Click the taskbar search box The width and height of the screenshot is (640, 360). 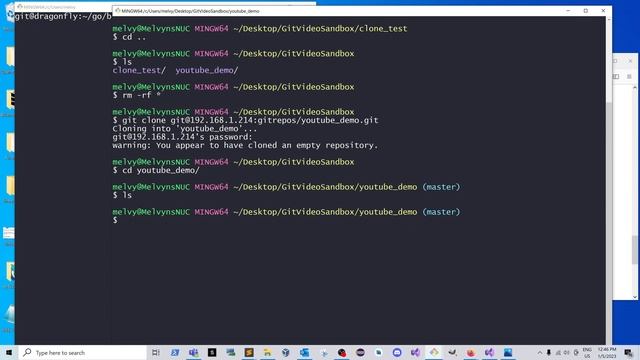click(x=82, y=353)
